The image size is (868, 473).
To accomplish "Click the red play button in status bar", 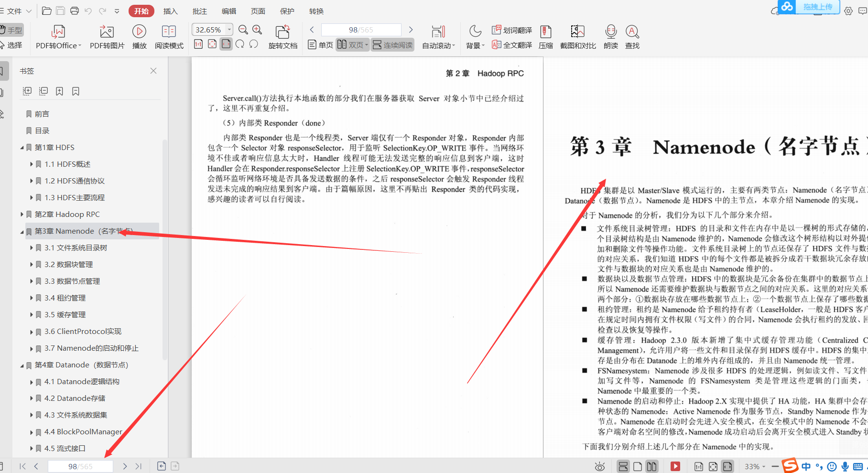I will pos(675,466).
